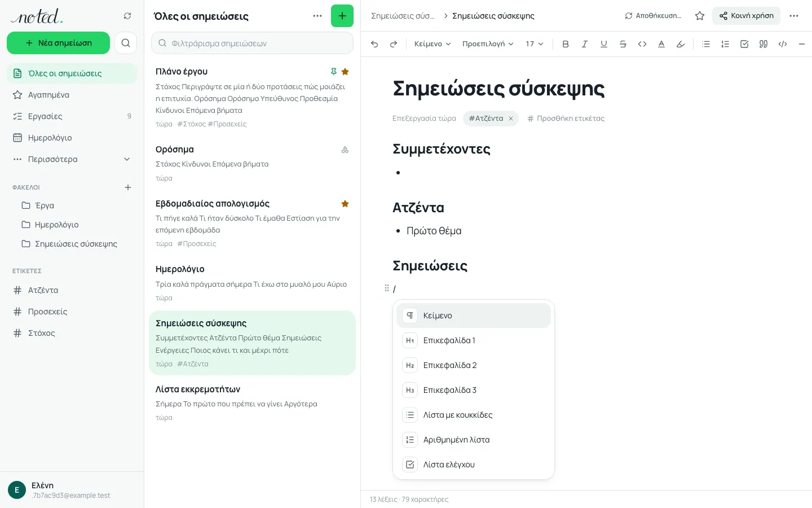Toggle italic formatting

(585, 44)
